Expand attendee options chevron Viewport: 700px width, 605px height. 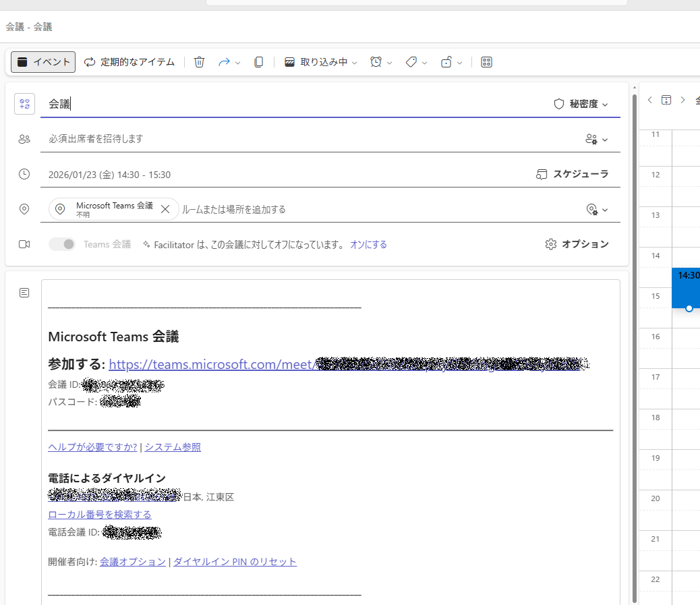coord(605,140)
